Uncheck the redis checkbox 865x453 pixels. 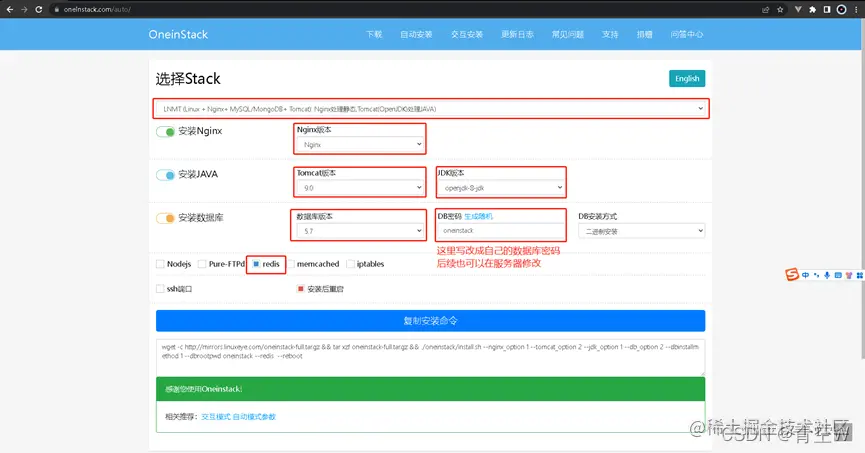[256, 264]
